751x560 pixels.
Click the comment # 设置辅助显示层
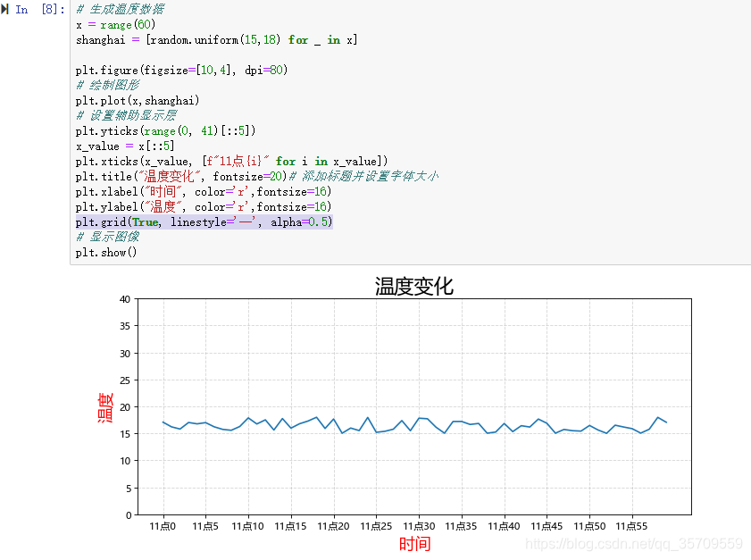pos(127,115)
